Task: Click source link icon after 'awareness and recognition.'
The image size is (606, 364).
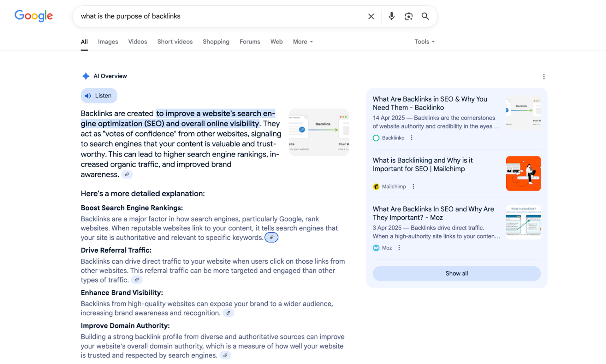Action: coord(228,313)
